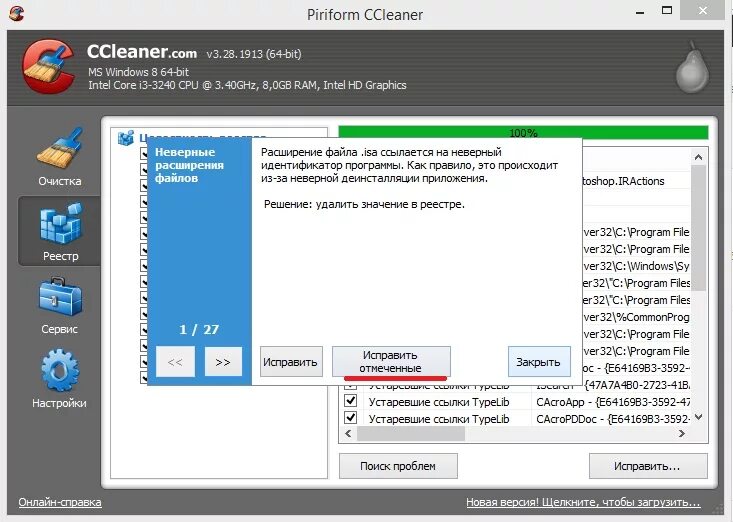
Task: Open the Сервис toolbox section
Action: [59, 306]
